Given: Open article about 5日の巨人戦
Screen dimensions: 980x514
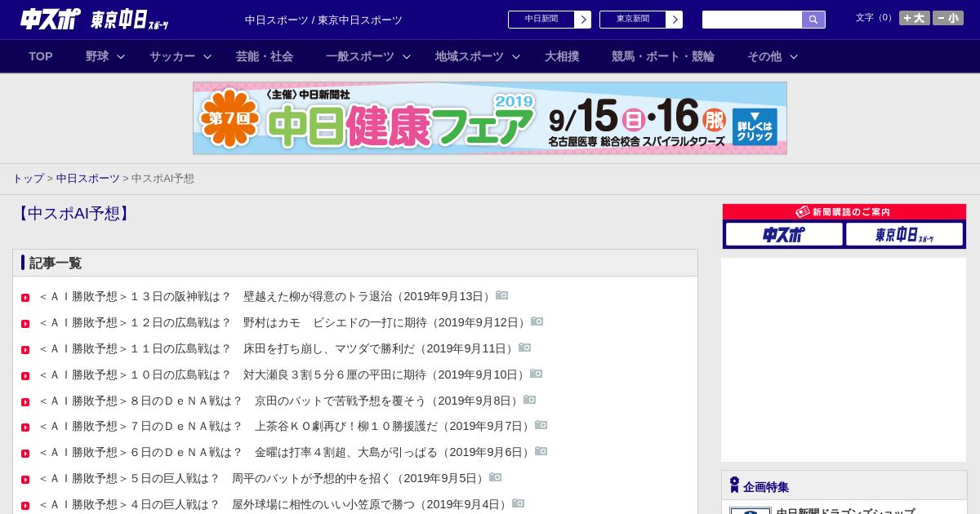Looking at the screenshot, I should coord(263,478).
